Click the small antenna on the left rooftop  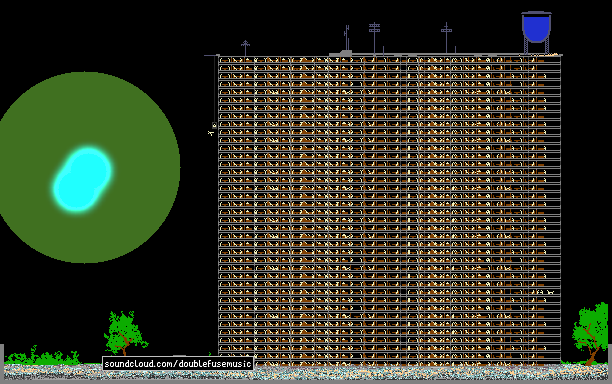(245, 48)
